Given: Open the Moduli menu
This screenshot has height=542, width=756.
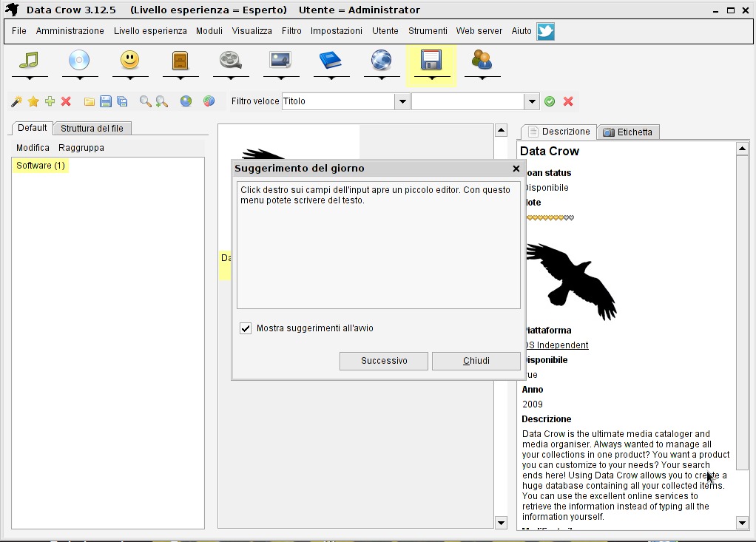Looking at the screenshot, I should pyautogui.click(x=209, y=31).
